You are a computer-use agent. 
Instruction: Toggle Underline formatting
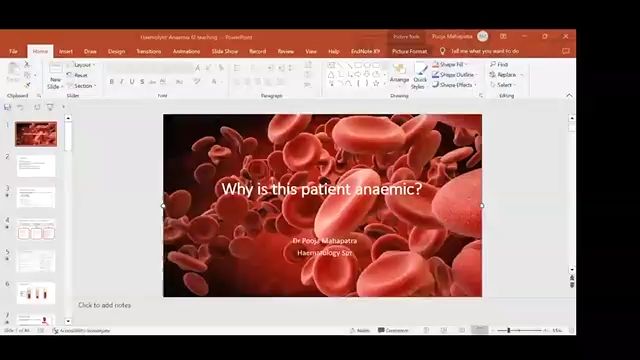[x=132, y=82]
